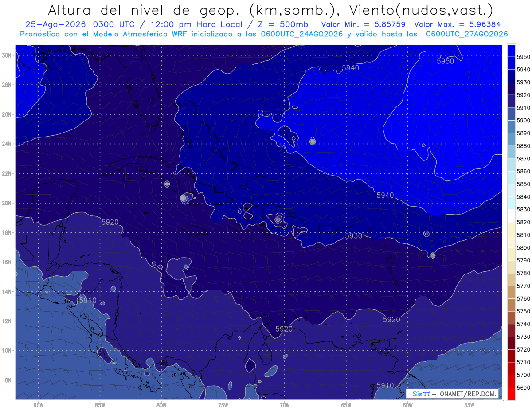
Task: Click the white swatch between 5830 and 5820
Action: (511, 215)
